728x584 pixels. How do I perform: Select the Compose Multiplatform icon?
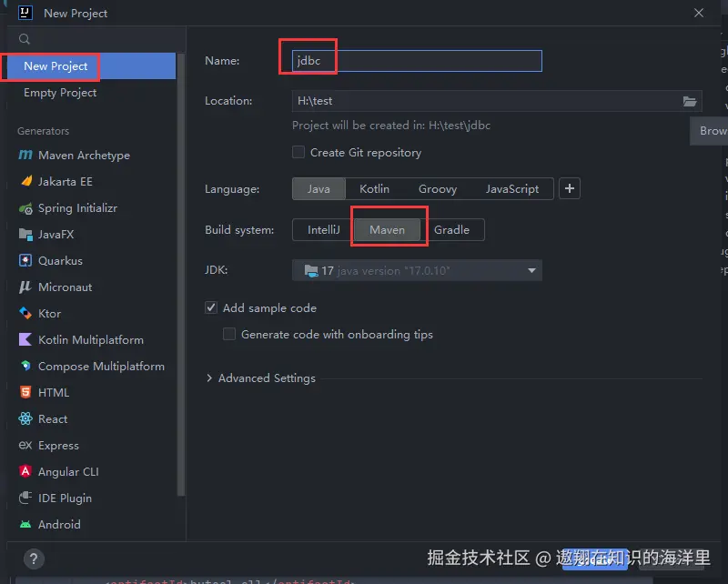[x=25, y=366]
